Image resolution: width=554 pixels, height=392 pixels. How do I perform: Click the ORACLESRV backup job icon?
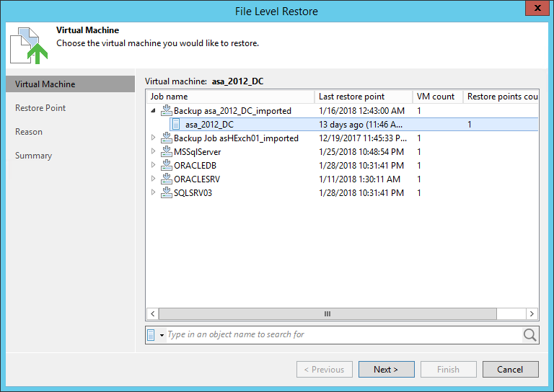click(167, 179)
